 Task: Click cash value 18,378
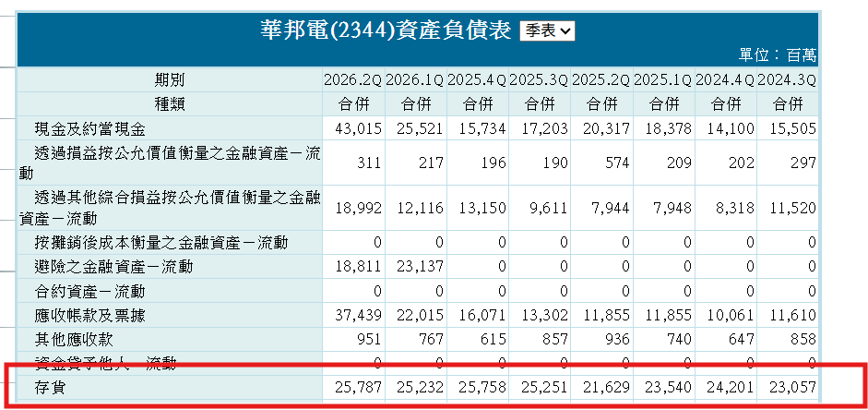pos(668,129)
